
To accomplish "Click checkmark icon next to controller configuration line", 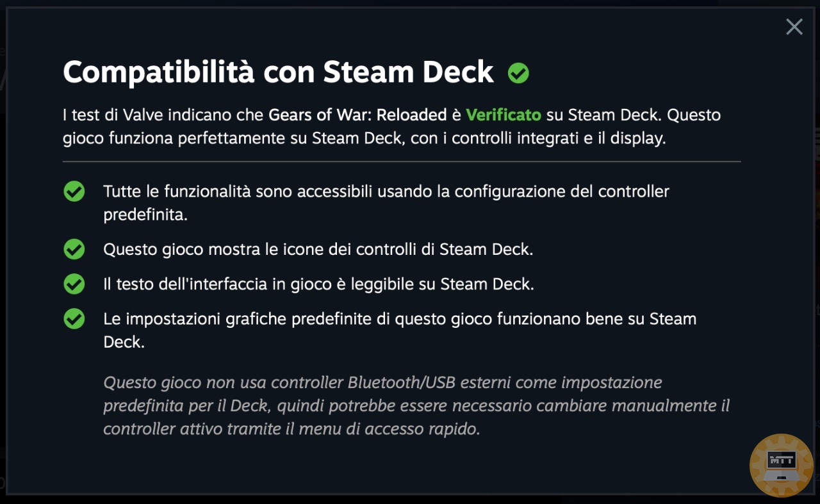I will click(74, 191).
